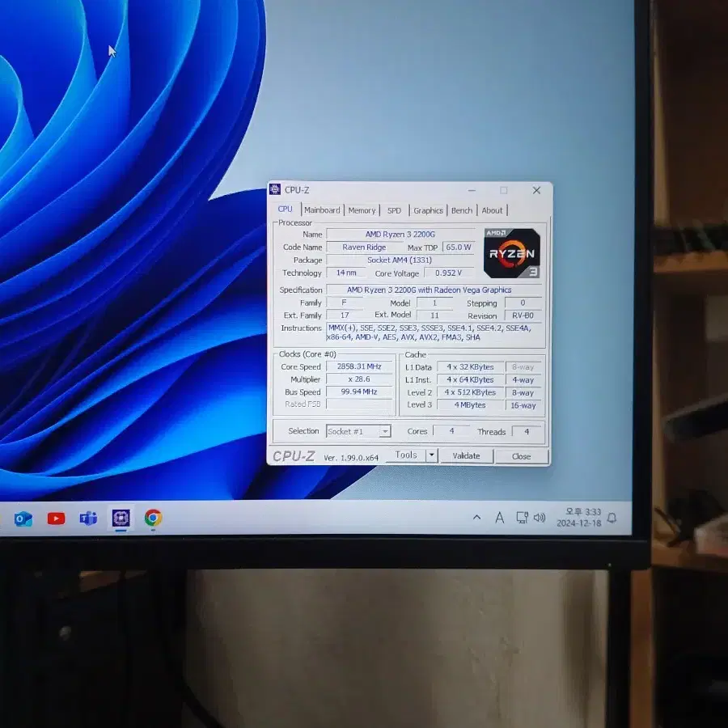Open volume control speaker icon

point(540,517)
